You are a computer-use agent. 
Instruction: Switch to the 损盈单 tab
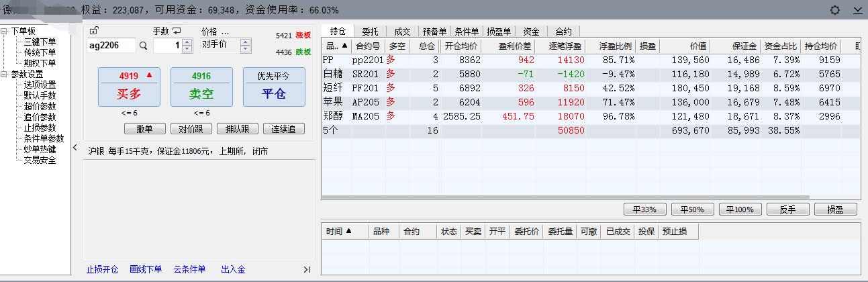point(499,32)
